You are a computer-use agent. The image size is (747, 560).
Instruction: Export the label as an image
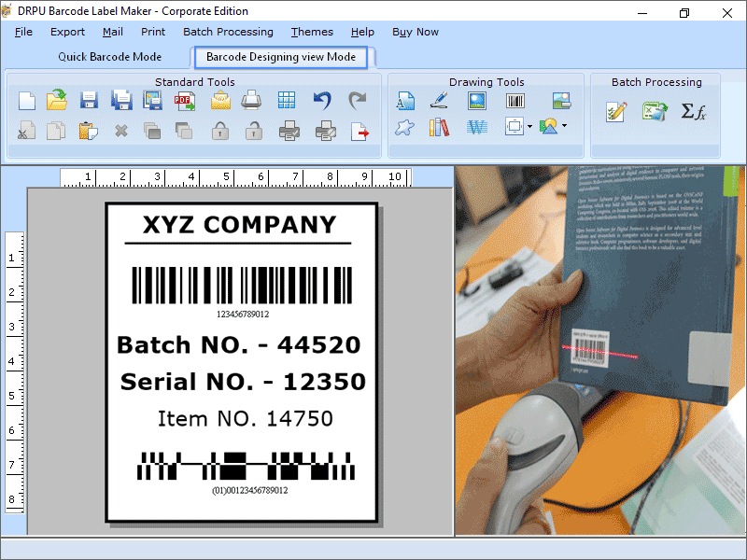152,101
